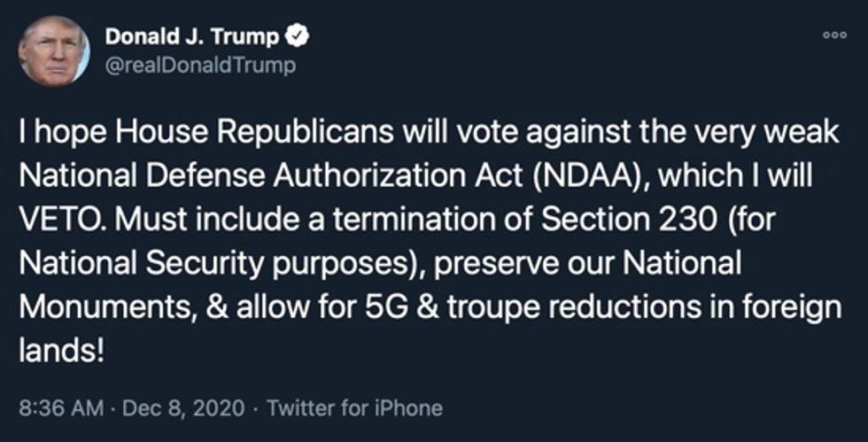The image size is (868, 442).
Task: Open the @realDonaldTrump handle link
Action: [x=200, y=66]
